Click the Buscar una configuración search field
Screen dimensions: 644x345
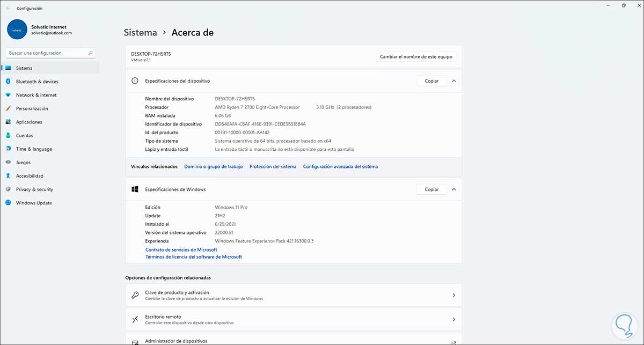point(48,53)
